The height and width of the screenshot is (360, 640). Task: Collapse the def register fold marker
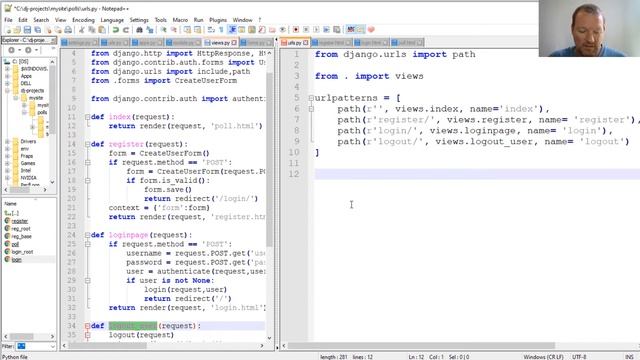87,144
